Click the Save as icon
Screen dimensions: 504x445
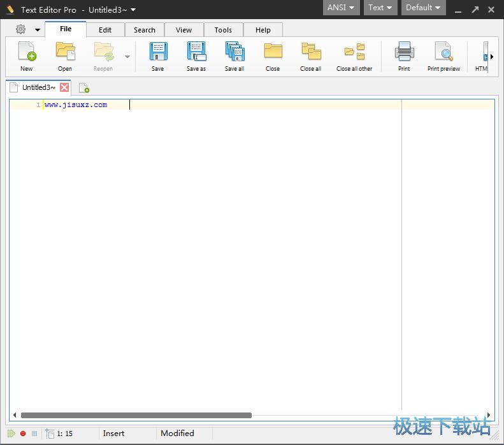pos(196,52)
